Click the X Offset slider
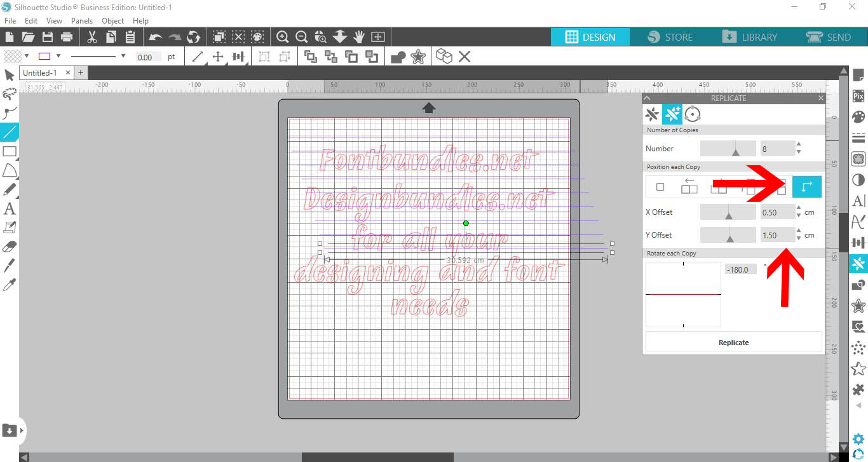 click(x=728, y=212)
